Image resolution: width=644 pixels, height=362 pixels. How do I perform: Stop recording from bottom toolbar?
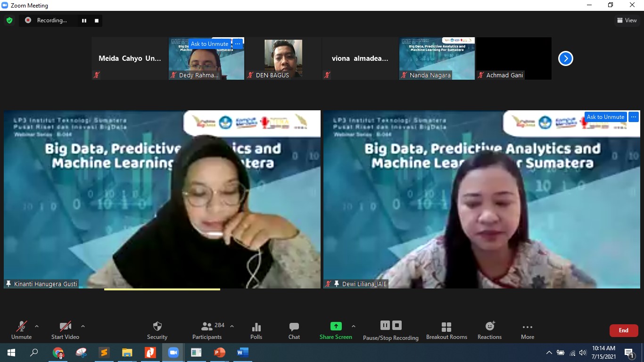point(397,325)
